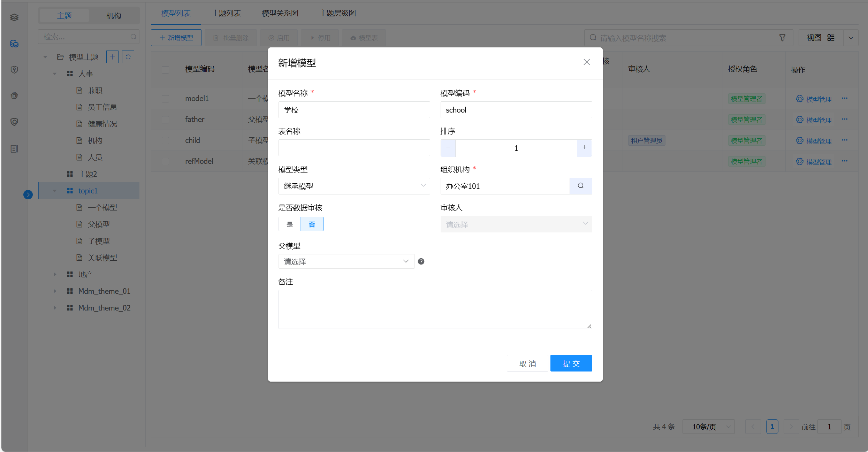Click the 模型名称 field containing 学校
868x452 pixels.
tap(354, 110)
